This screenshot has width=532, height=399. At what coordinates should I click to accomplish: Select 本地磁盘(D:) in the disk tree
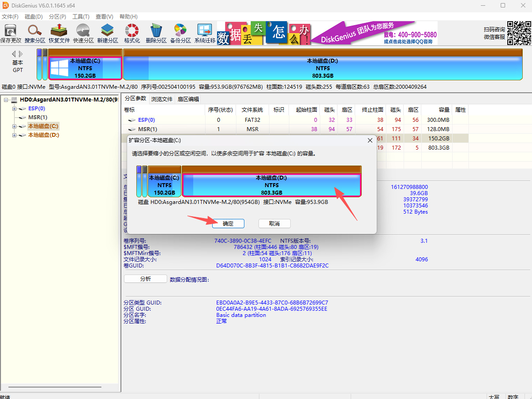[x=44, y=135]
